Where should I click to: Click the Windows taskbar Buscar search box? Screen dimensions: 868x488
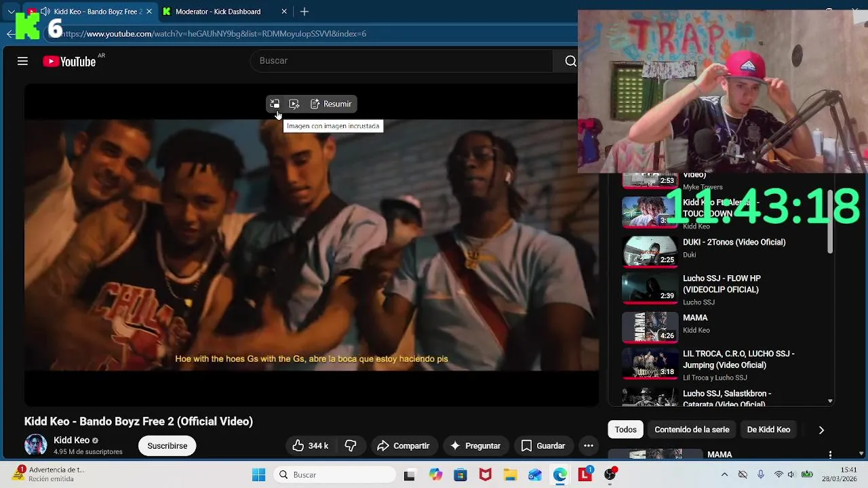pyautogui.click(x=334, y=475)
